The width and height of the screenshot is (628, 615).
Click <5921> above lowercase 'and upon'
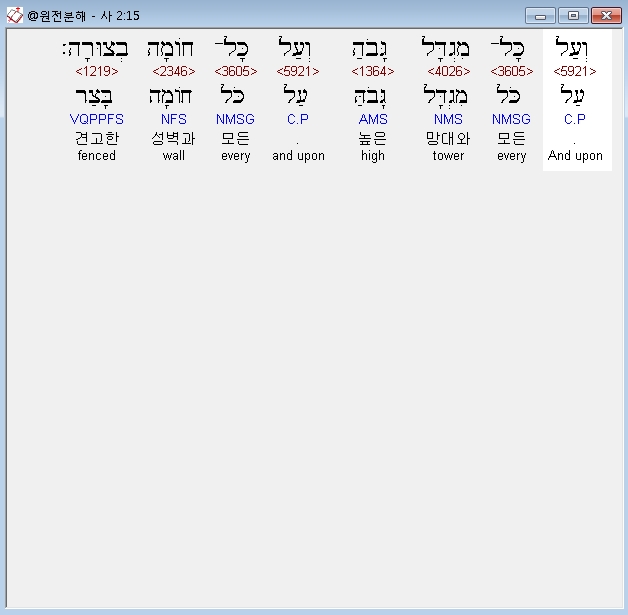click(x=298, y=71)
